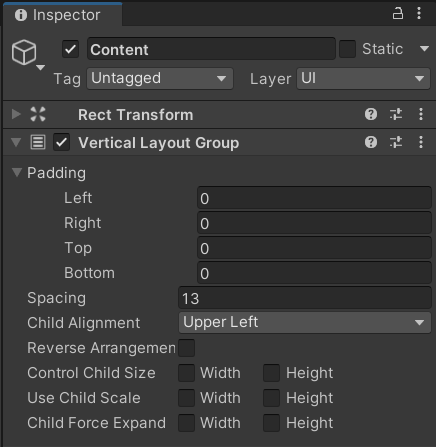
Task: Enable Use Child Scale Height
Action: point(272,398)
